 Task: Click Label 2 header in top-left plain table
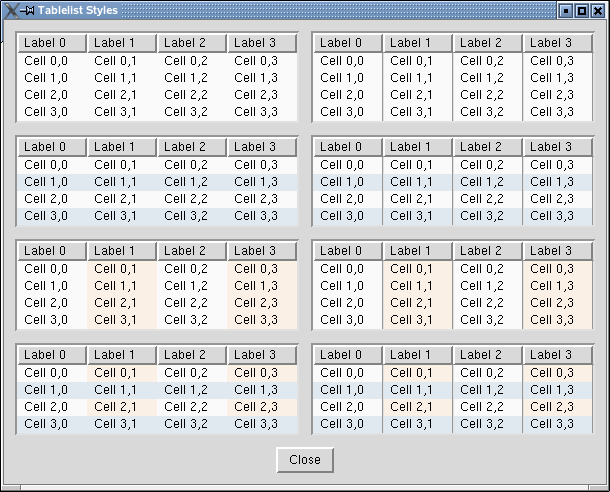[x=192, y=43]
